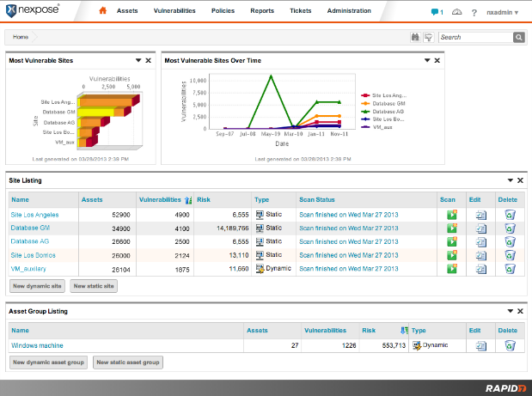Collapse the Asset Group Listing panel arrow
532x396 pixels.
point(510,311)
